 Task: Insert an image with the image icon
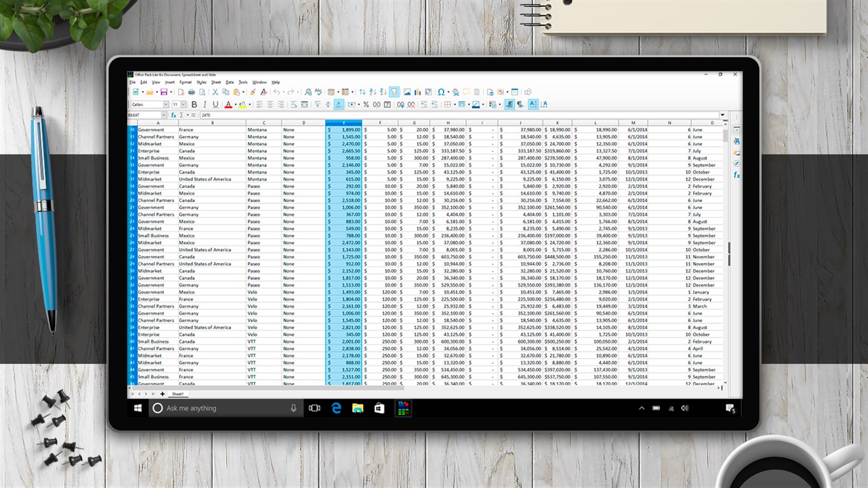pyautogui.click(x=406, y=92)
